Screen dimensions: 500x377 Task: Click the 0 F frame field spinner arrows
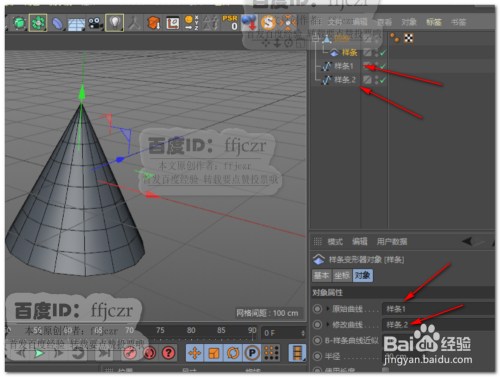tap(303, 333)
